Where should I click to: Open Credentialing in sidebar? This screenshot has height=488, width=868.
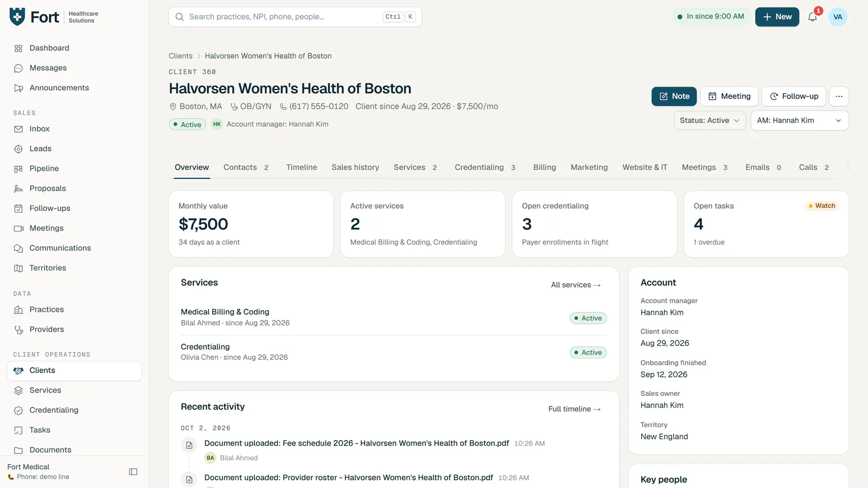[x=74, y=410]
